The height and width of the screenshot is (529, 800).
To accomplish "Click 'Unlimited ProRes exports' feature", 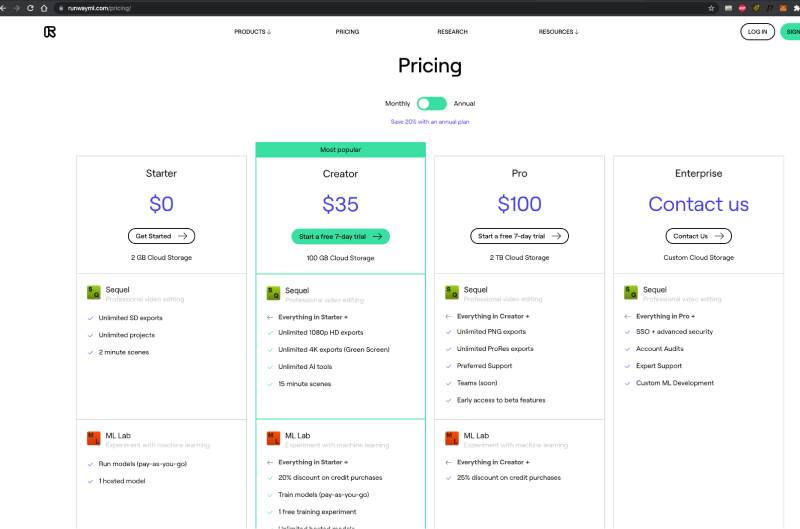I will 495,349.
